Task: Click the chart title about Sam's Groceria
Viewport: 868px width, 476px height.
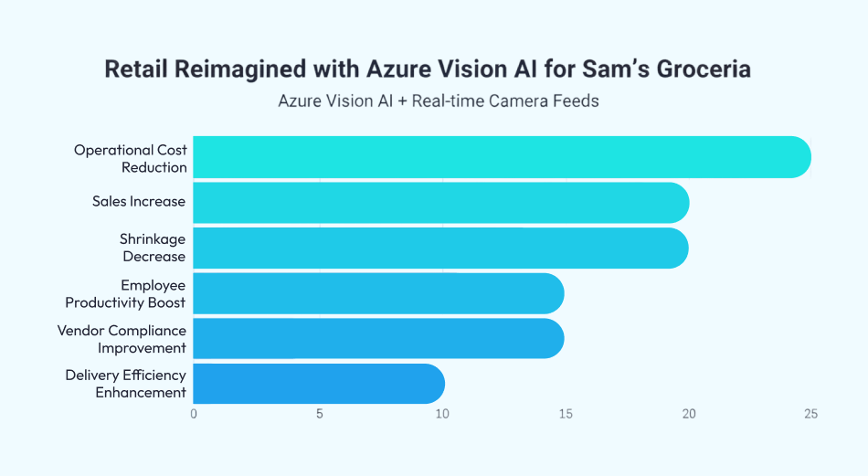Action: point(428,69)
